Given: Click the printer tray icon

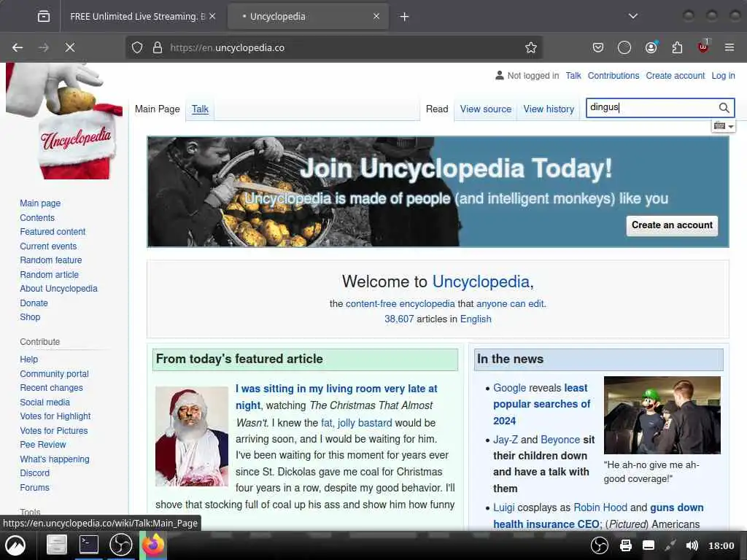Looking at the screenshot, I should [625, 545].
